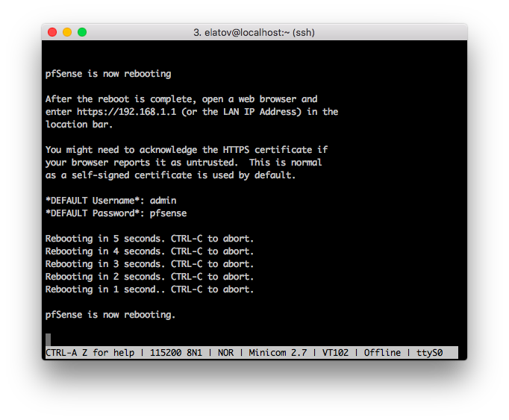
Task: Click 'Offline' status in status bar
Action: click(382, 353)
